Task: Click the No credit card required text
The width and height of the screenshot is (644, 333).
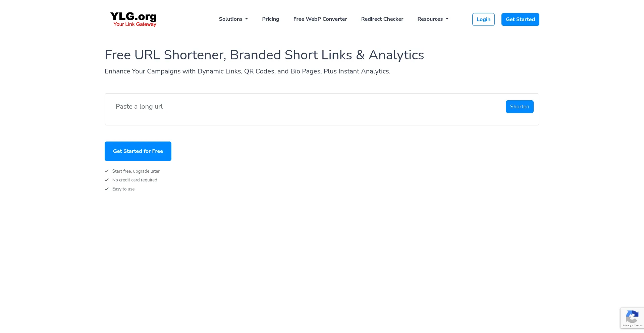Action: tap(135, 180)
